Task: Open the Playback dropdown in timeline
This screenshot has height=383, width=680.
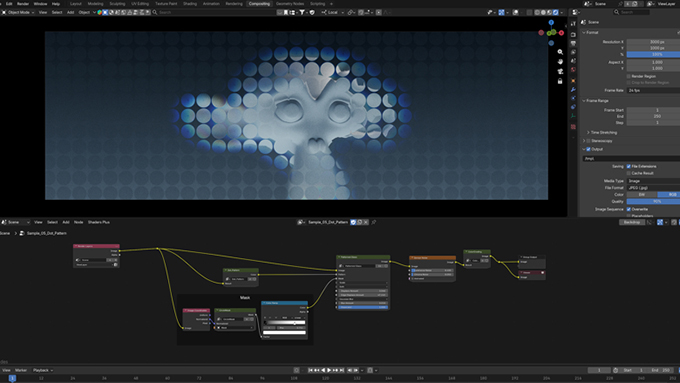Action: pos(42,370)
